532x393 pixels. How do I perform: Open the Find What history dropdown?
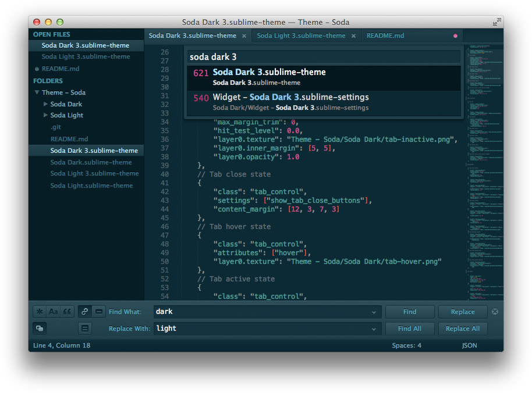pos(374,312)
